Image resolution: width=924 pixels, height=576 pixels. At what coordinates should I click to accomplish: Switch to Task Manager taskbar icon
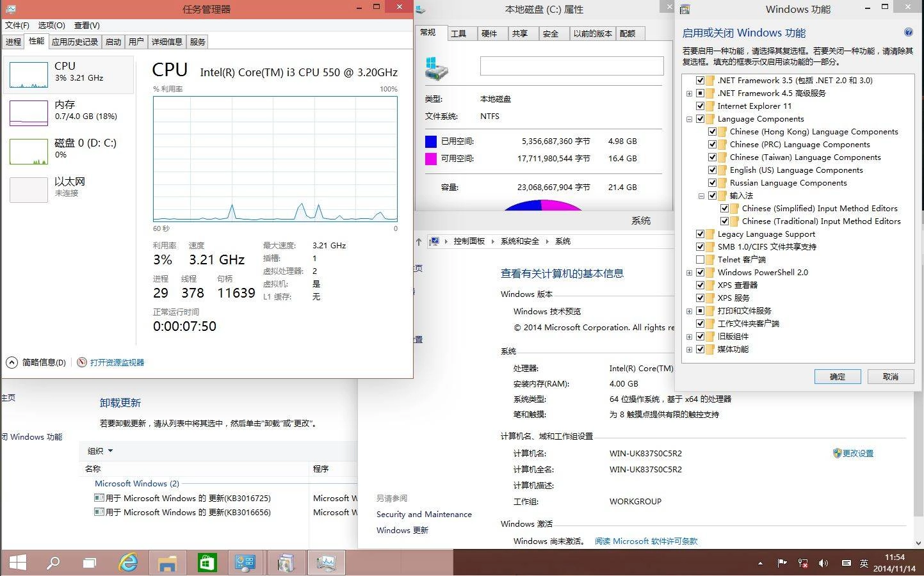pyautogui.click(x=326, y=563)
